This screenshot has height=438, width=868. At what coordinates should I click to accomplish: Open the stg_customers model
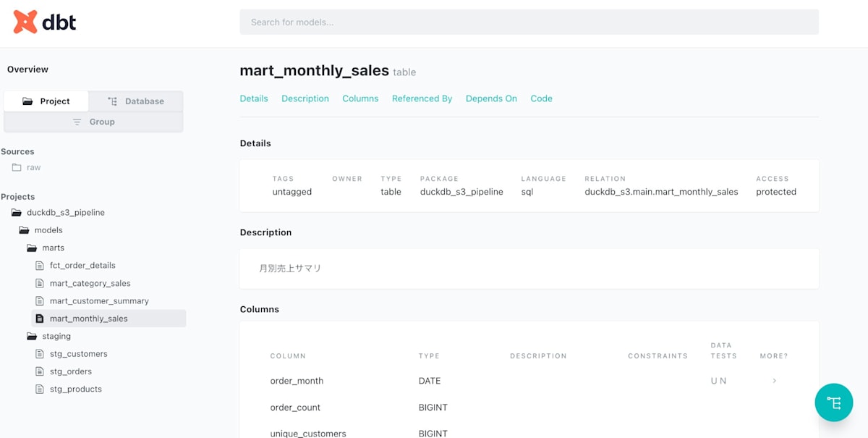[79, 354]
